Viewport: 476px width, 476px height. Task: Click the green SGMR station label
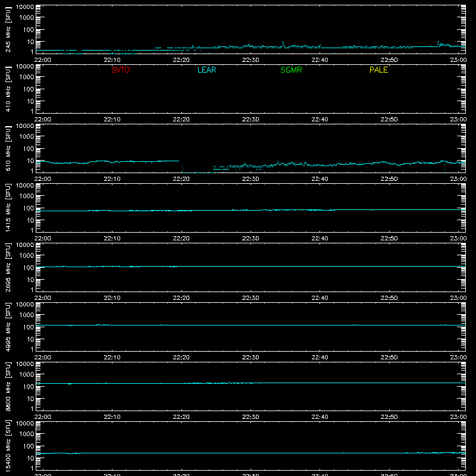(x=291, y=70)
